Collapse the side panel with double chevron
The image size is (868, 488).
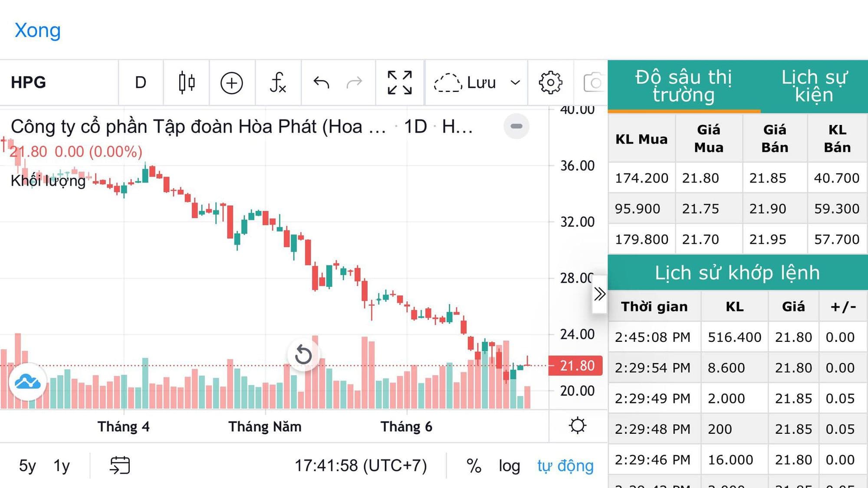tap(599, 294)
